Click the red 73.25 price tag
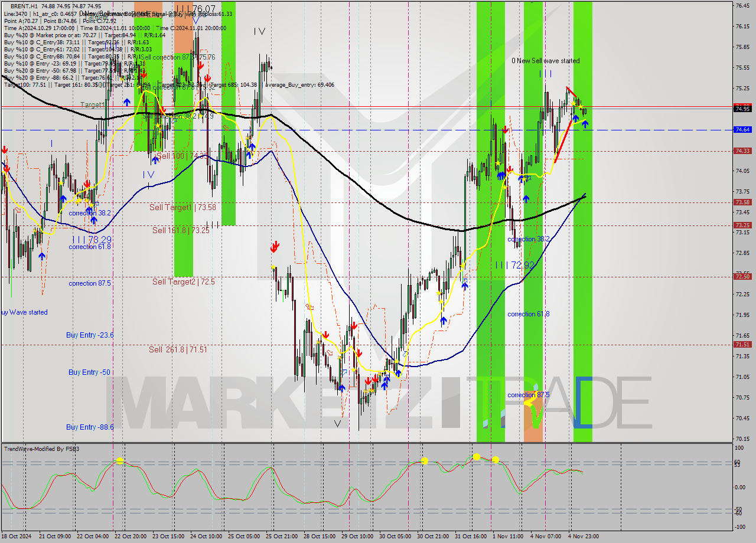Image resolution: width=756 pixels, height=543 pixels. tap(742, 225)
